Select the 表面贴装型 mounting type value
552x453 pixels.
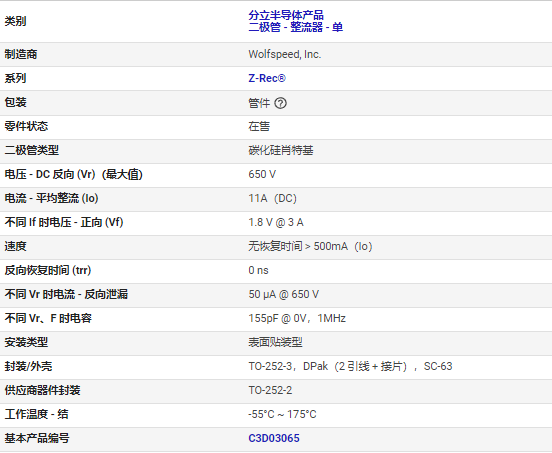pyautogui.click(x=275, y=342)
